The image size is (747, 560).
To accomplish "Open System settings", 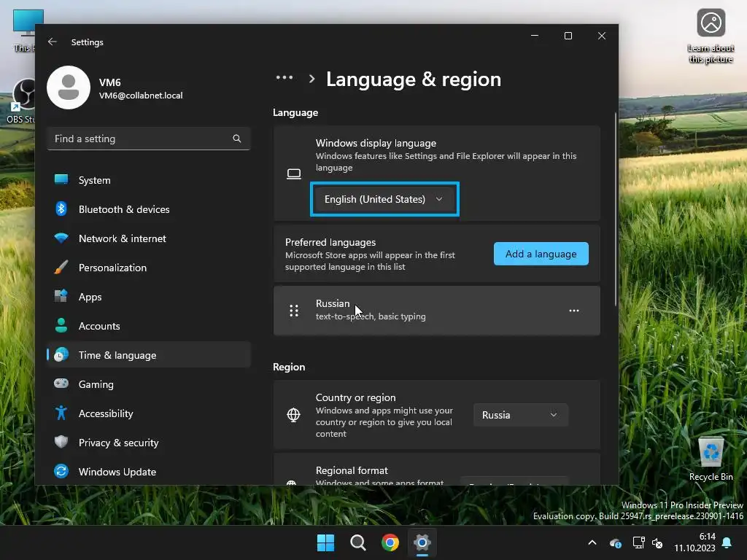I will [x=149, y=180].
